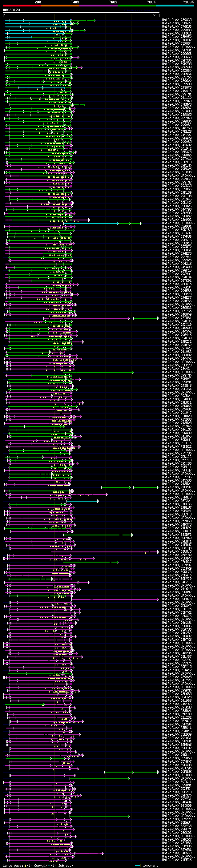Click green alignment arrow for UniRef100_Q7TMB1
Viewport: 197px width, 868px height.
(x=146, y=318)
